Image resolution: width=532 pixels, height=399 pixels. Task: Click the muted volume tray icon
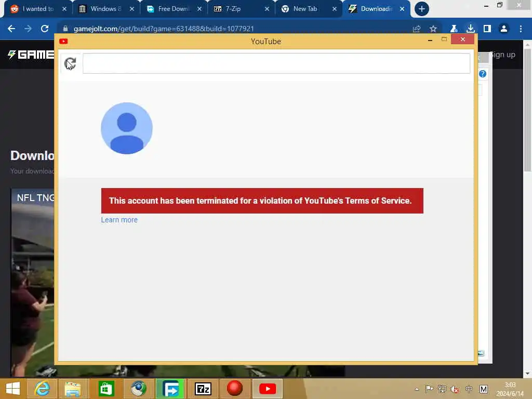(x=455, y=389)
